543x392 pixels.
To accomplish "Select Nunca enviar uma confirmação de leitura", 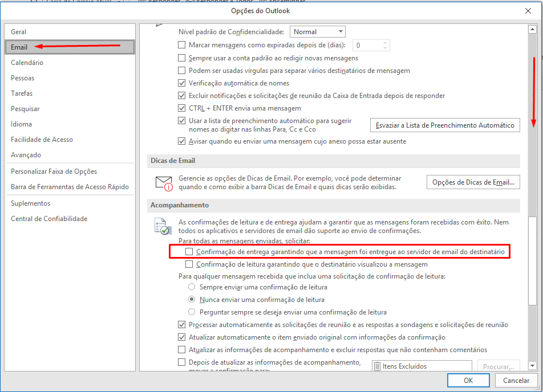I will pos(192,299).
